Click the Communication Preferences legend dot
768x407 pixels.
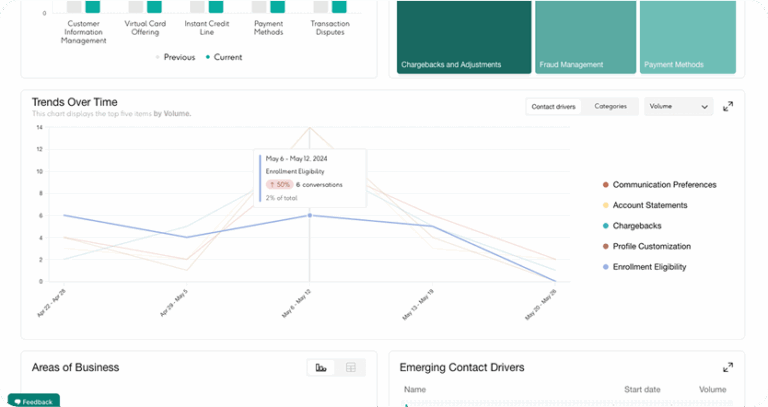pyautogui.click(x=606, y=185)
